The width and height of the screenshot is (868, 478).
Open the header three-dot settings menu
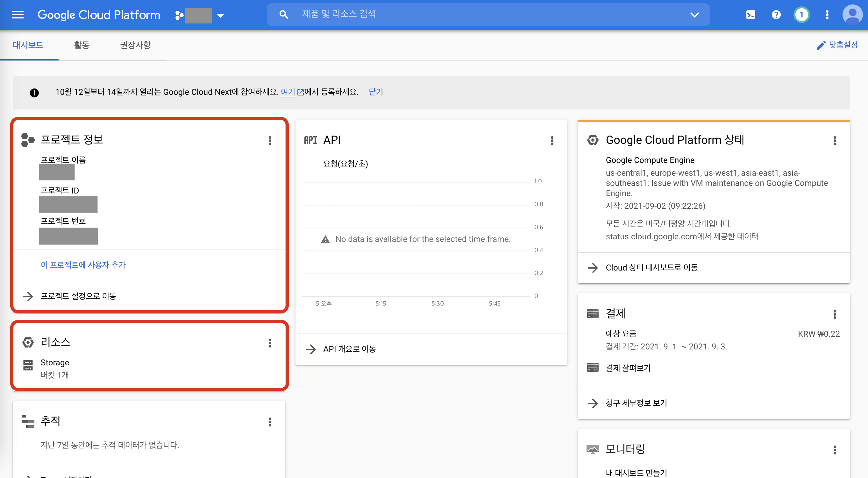pos(827,15)
